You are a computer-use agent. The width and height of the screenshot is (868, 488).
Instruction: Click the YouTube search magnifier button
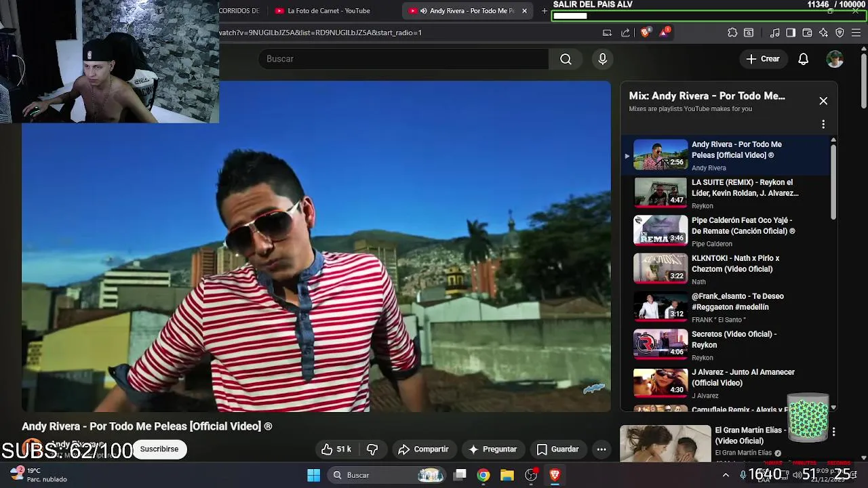click(x=566, y=59)
